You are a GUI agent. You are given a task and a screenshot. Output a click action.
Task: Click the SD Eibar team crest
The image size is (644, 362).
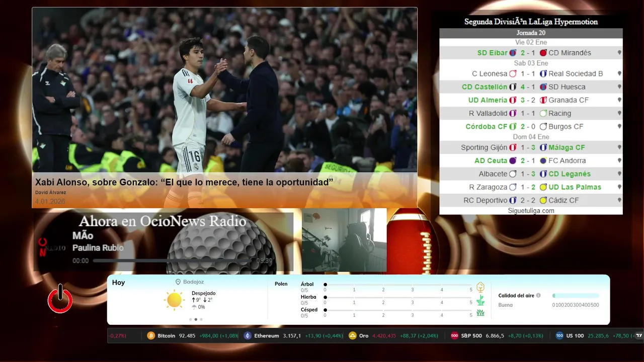[x=513, y=53]
